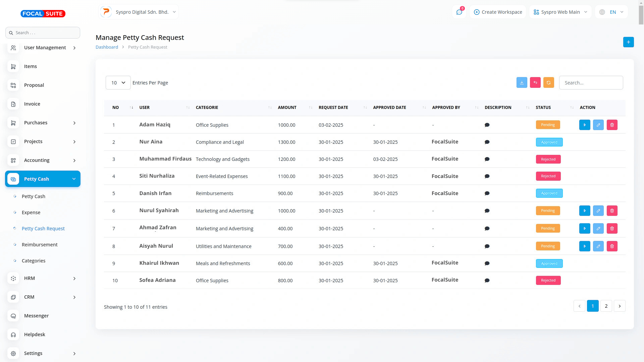Open the entries per page dropdown
Image resolution: width=644 pixels, height=362 pixels.
(118, 82)
